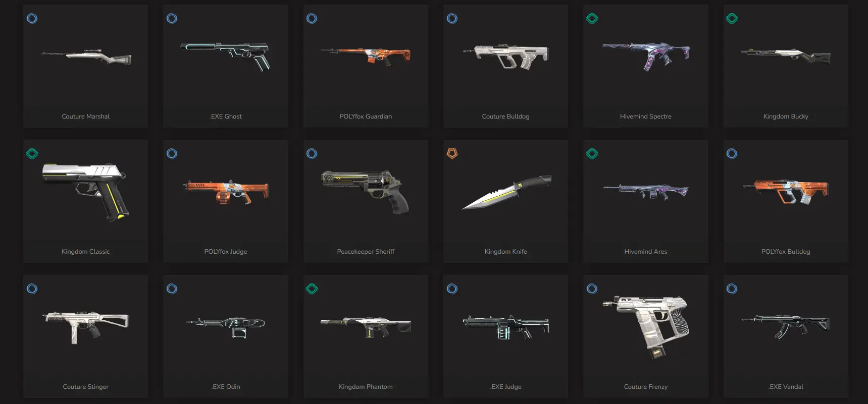Screen dimensions: 868x404
Task: Select the .EXE Ghost weapon image
Action: coord(225,56)
